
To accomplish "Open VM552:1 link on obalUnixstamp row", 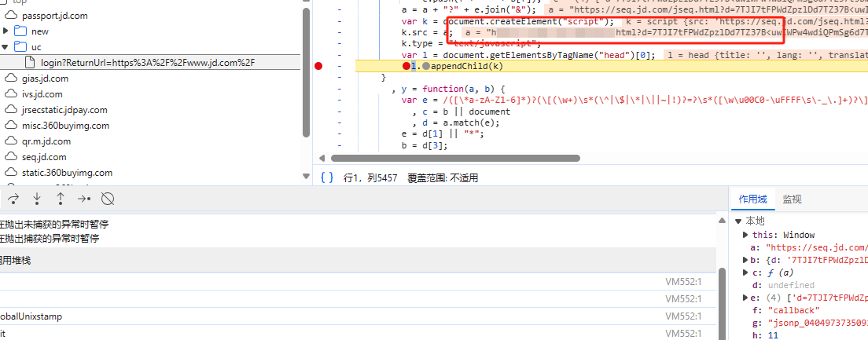I will [683, 316].
